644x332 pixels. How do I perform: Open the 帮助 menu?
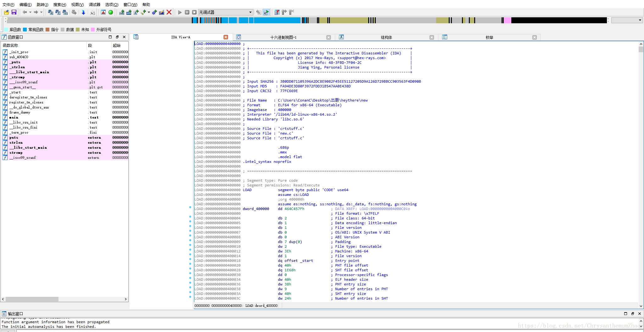click(x=146, y=4)
